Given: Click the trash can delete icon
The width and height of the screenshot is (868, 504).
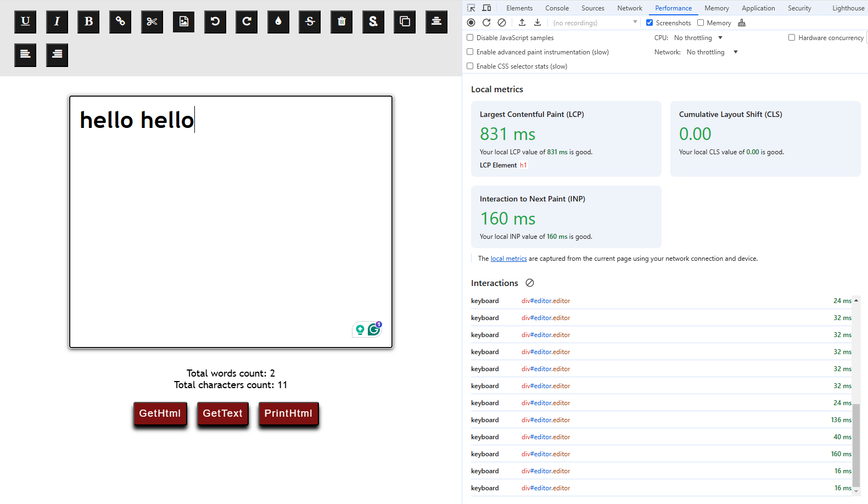Looking at the screenshot, I should (x=341, y=22).
